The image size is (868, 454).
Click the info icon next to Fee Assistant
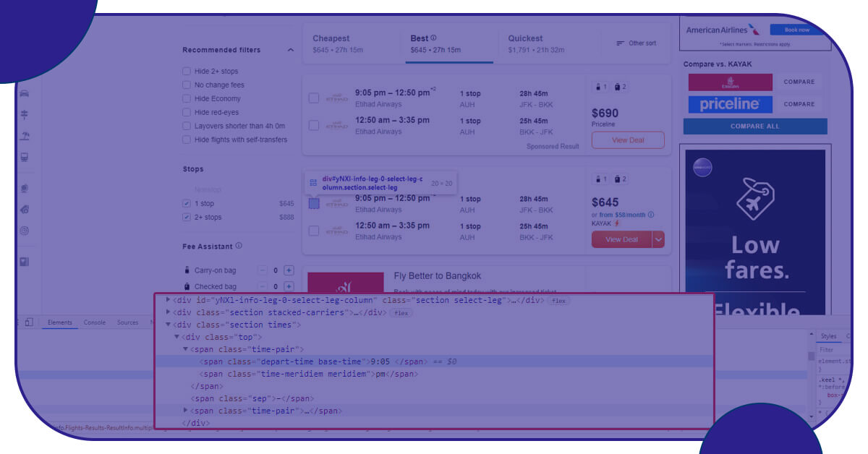pos(239,246)
